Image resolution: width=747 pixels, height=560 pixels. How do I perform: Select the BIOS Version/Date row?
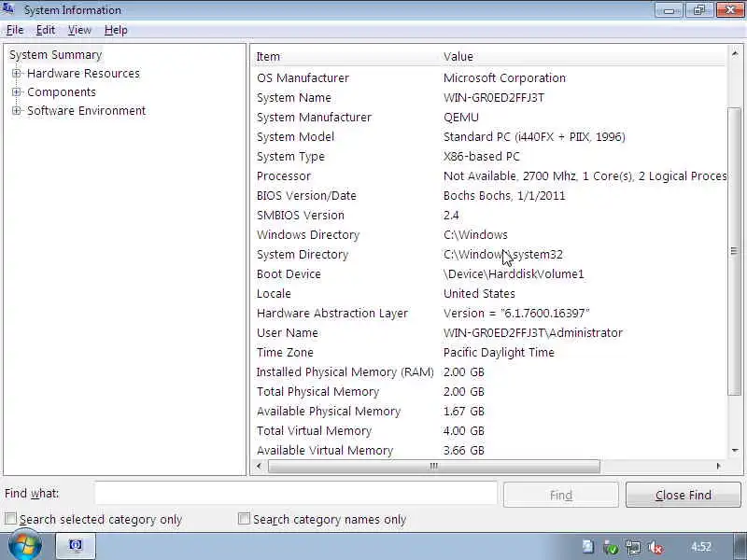tap(489, 196)
